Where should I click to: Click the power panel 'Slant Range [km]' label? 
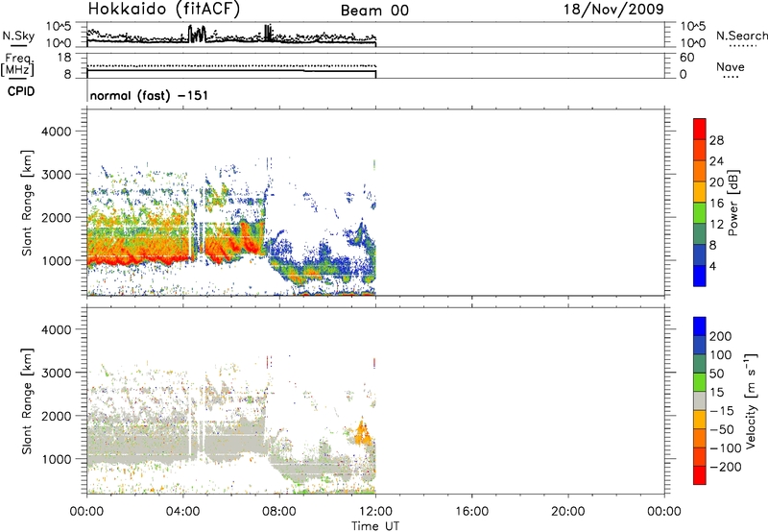coord(27,203)
